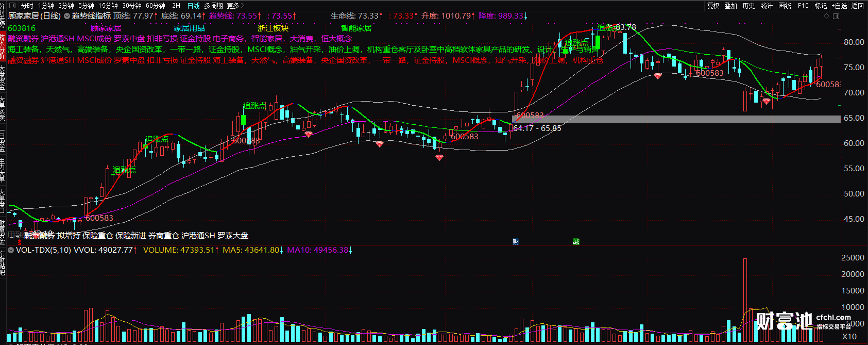The height and width of the screenshot is (345, 868).
Task: Select the 15分钟 period
Action: pyautogui.click(x=108, y=6)
